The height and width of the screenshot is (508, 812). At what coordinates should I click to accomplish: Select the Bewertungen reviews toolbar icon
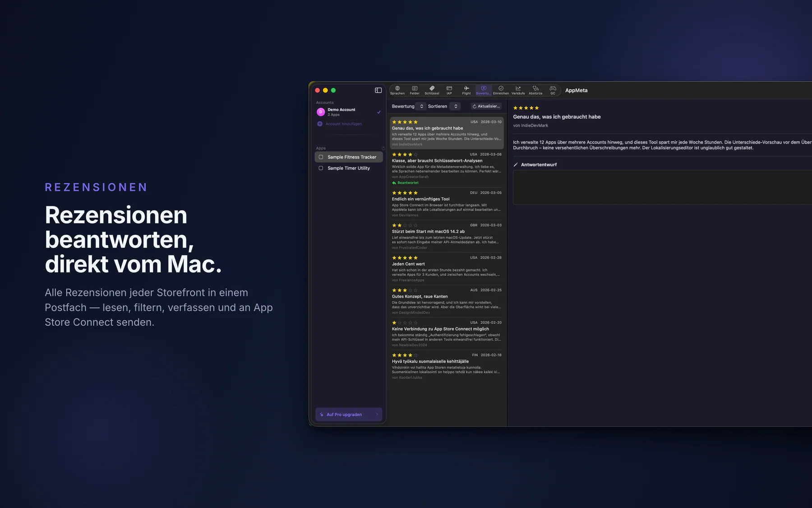click(x=484, y=90)
